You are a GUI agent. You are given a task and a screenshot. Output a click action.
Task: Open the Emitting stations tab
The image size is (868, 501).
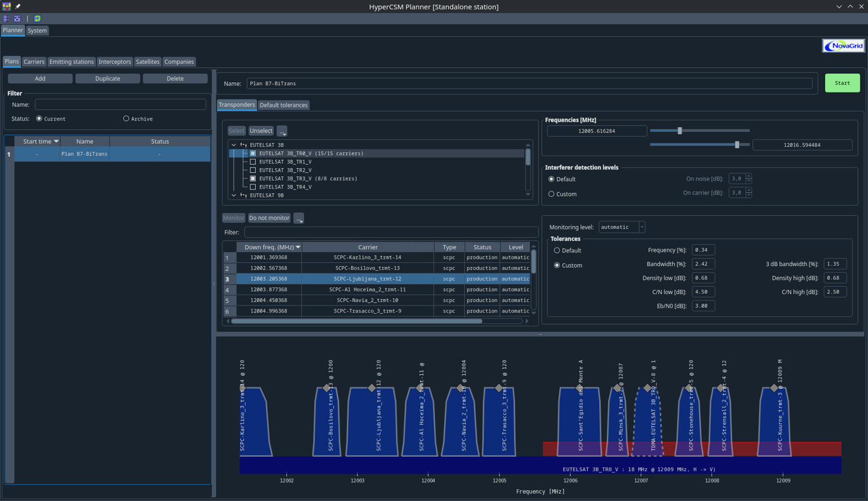tap(72, 61)
